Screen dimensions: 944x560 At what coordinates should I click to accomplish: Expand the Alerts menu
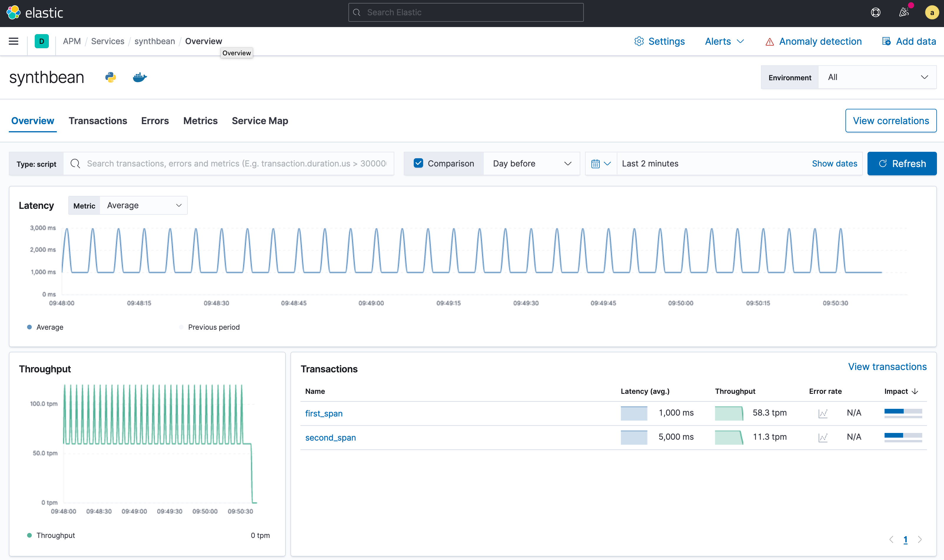pyautogui.click(x=724, y=41)
